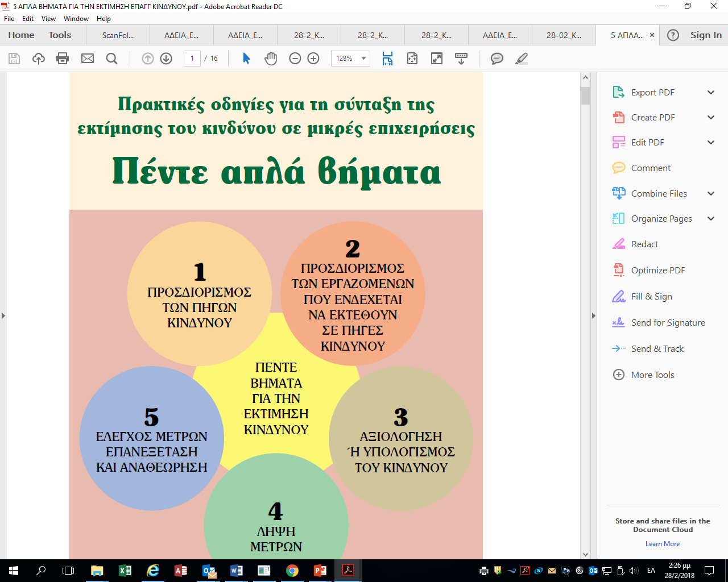This screenshot has width=728, height=582.
Task: Click the Sign In button
Action: (706, 35)
